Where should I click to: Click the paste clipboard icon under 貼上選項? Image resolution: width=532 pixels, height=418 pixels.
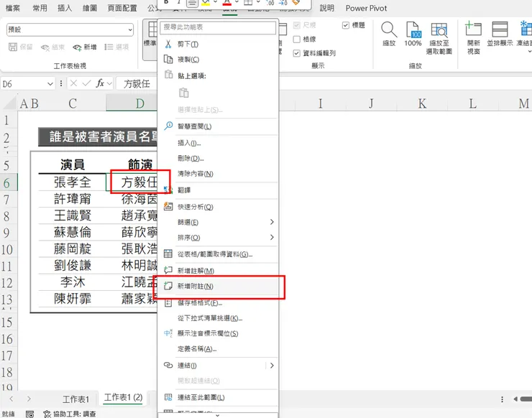pos(183,93)
